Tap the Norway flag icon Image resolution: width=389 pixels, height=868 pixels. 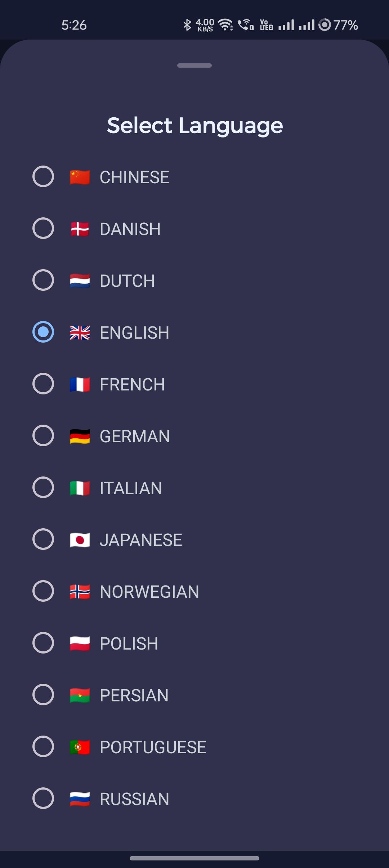click(x=80, y=592)
